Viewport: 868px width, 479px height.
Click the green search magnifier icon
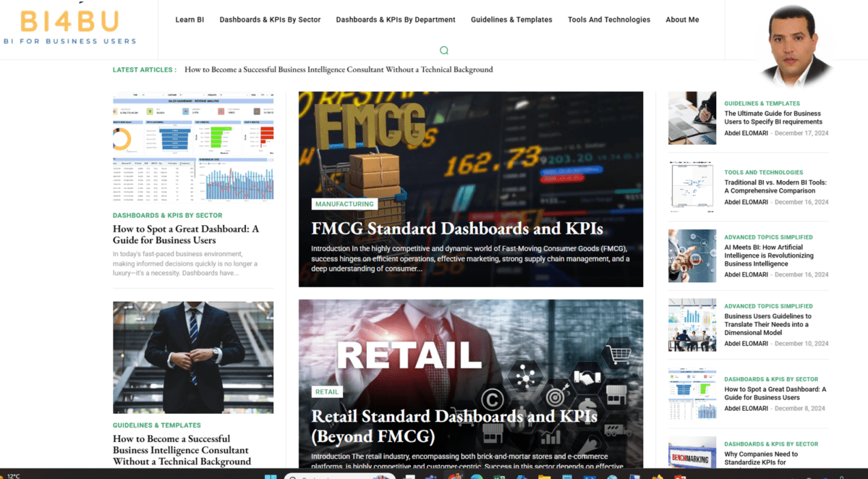444,51
